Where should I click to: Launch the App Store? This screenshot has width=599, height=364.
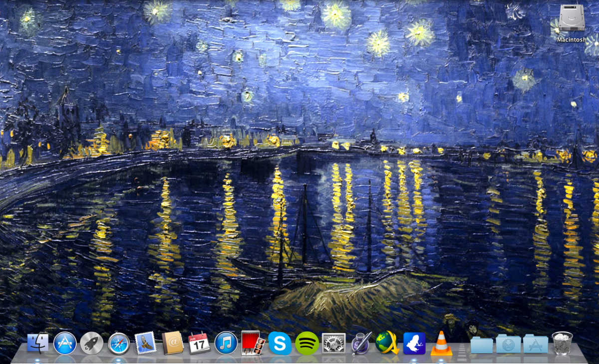pyautogui.click(x=65, y=343)
